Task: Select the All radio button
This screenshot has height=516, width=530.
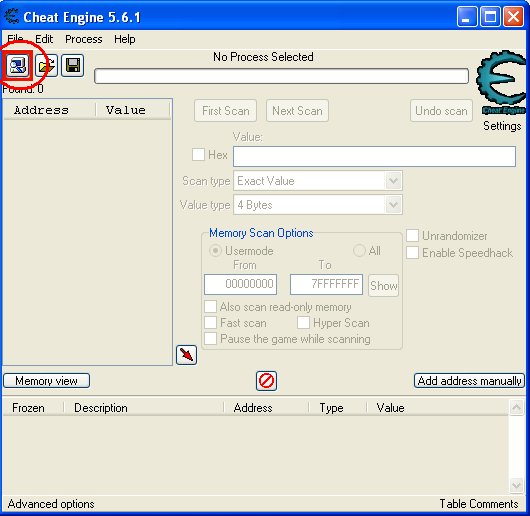Action: [359, 251]
